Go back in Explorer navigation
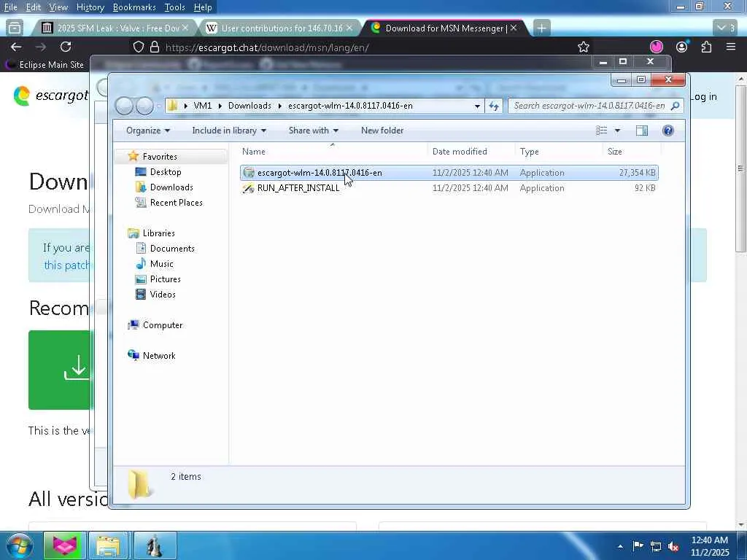 [124, 106]
